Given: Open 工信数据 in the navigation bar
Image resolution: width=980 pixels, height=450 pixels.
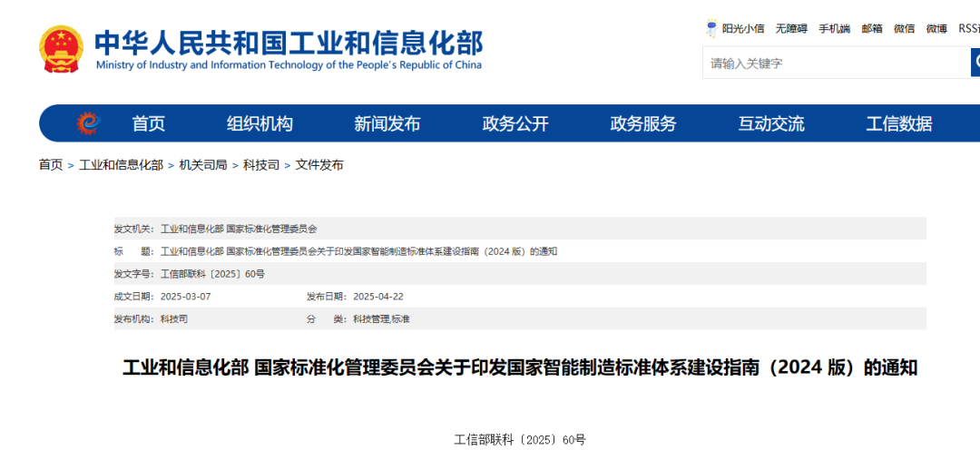Looking at the screenshot, I should tap(899, 124).
